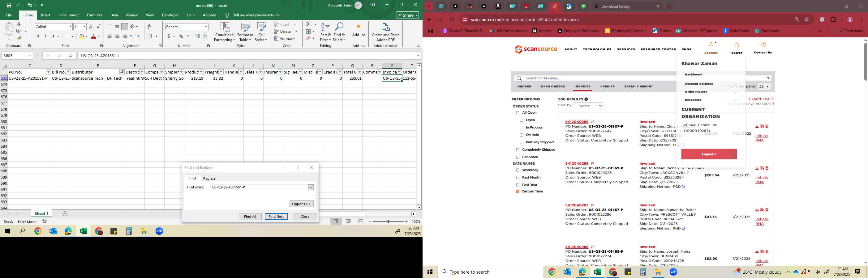Reload the ScanSource page in Chrome
The image size is (868, 278).
452,19
